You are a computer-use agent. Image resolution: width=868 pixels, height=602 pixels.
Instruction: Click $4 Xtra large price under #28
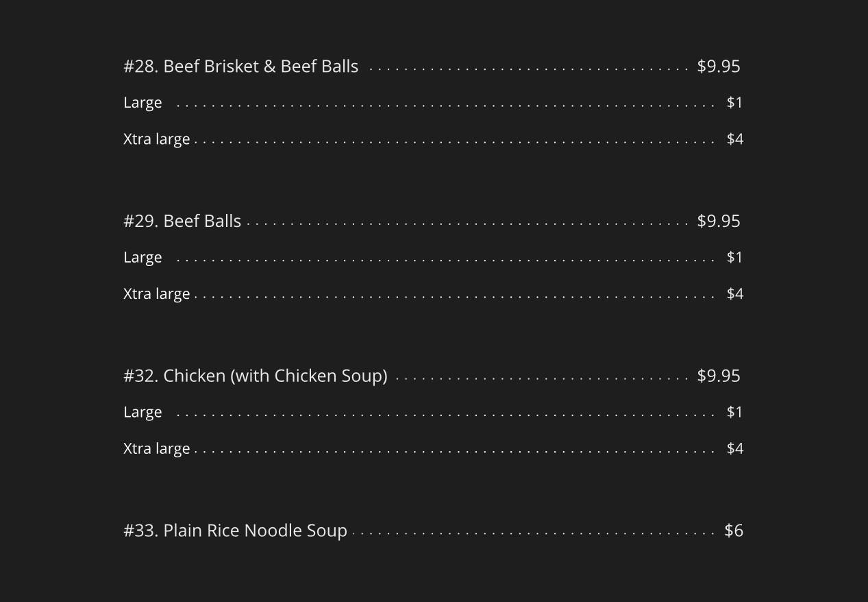[734, 139]
